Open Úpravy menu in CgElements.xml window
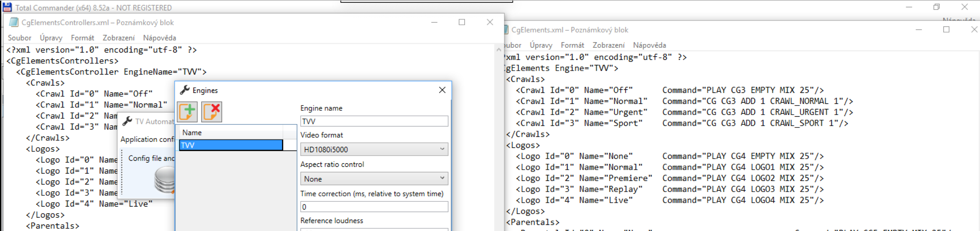This screenshot has width=980, height=231. pyautogui.click(x=541, y=45)
